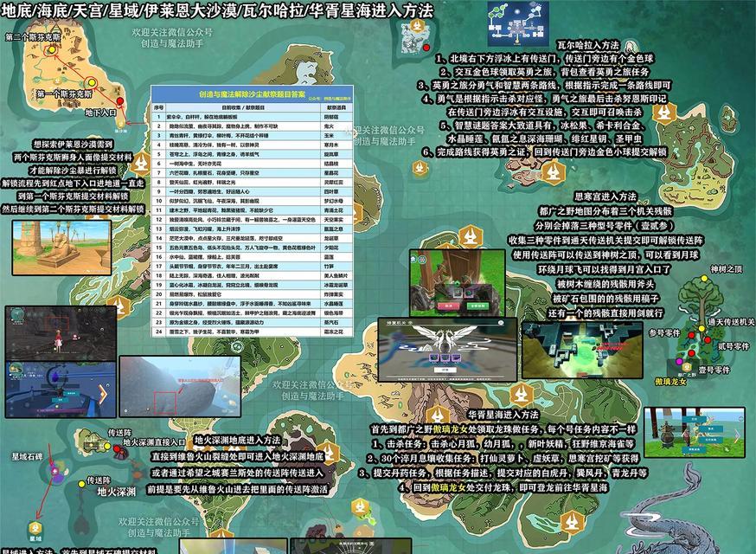Click the line 想探索伊莱恩沙漠需到

(74, 145)
